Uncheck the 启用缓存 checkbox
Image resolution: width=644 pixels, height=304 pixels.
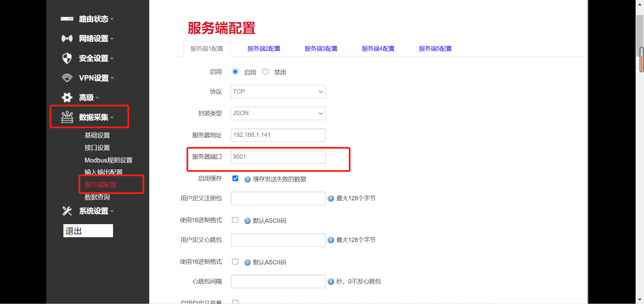pyautogui.click(x=235, y=179)
